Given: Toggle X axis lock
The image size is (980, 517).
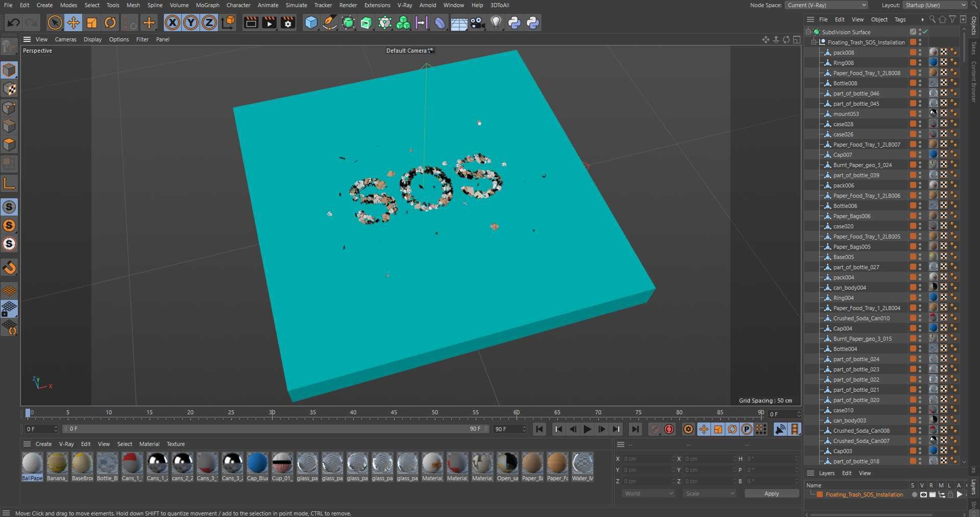Looking at the screenshot, I should (173, 22).
